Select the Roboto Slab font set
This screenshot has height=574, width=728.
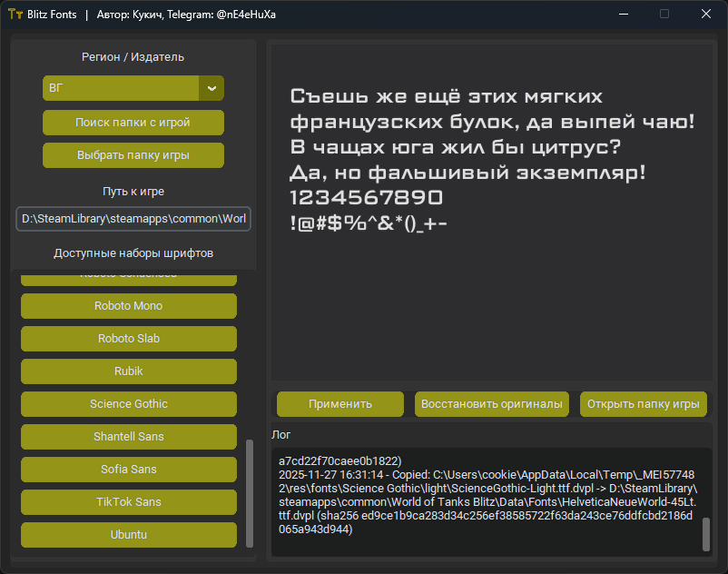click(x=128, y=338)
